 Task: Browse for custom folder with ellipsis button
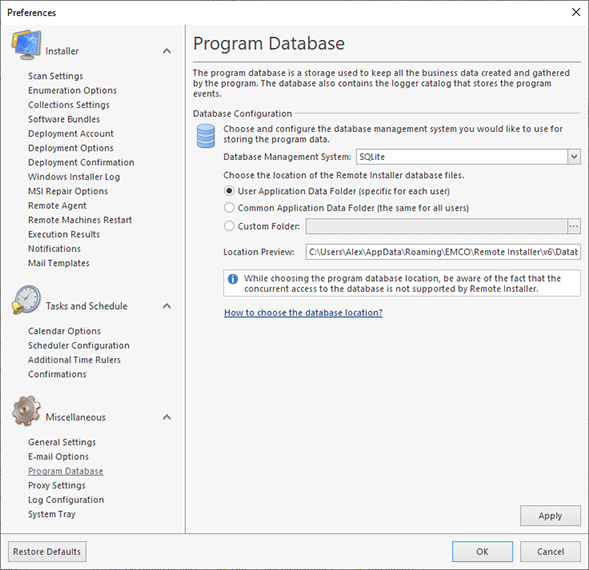click(x=574, y=226)
